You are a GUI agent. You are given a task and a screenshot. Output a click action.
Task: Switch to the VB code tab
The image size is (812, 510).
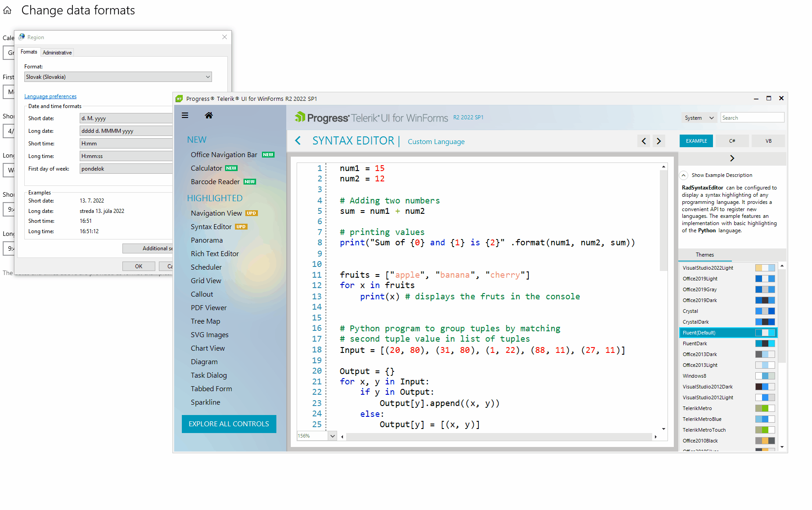[x=768, y=141]
